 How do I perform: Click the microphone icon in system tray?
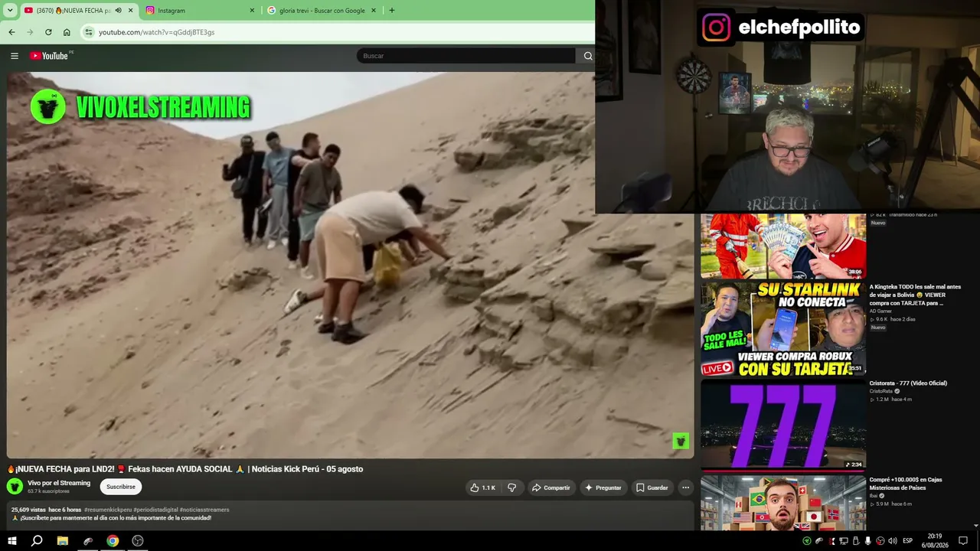point(867,541)
